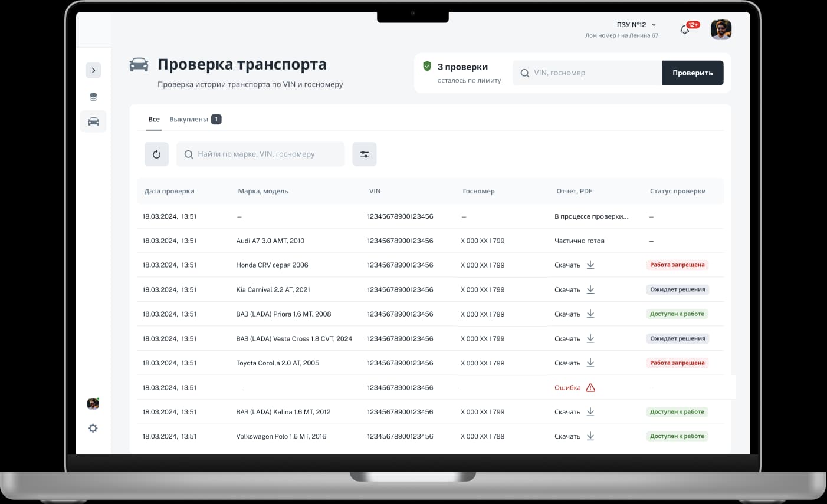This screenshot has height=504, width=827.
Task: Click the Отчет, PDF column header
Action: 574,192
